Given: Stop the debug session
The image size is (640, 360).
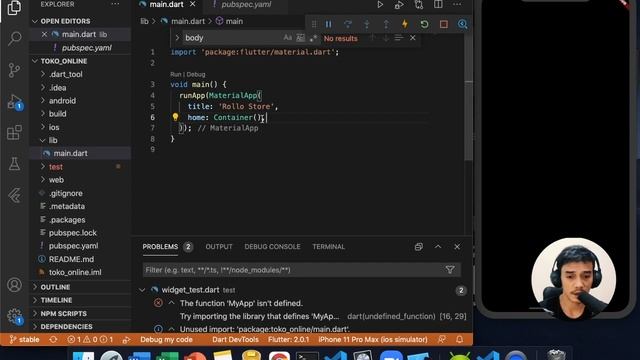Looking at the screenshot, I should pos(444,24).
